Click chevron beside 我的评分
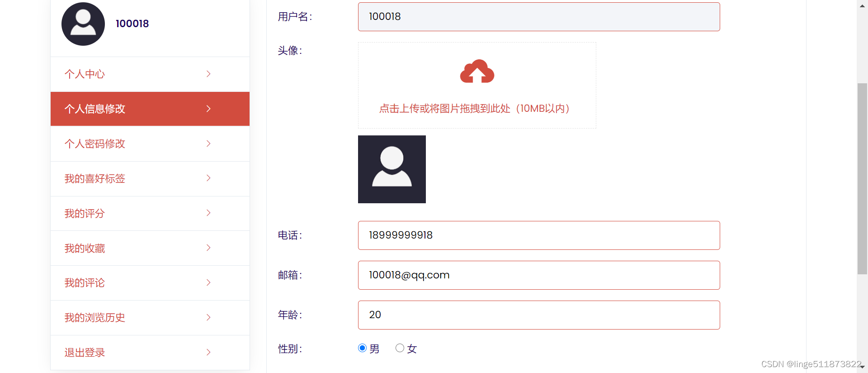 coord(208,213)
